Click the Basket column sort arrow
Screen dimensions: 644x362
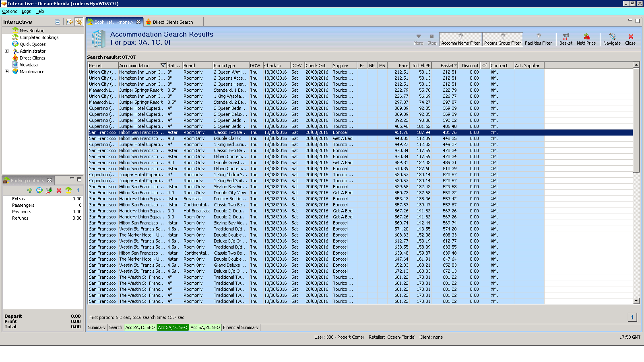(455, 66)
